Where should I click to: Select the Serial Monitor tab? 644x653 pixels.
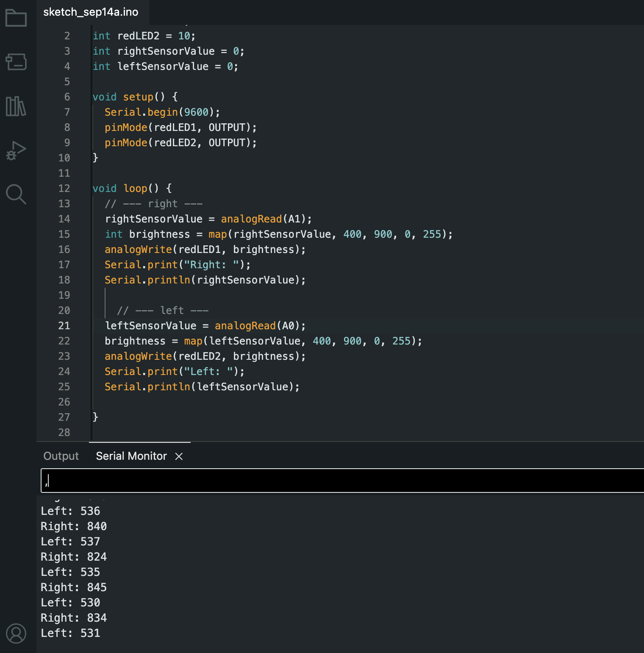click(x=131, y=456)
